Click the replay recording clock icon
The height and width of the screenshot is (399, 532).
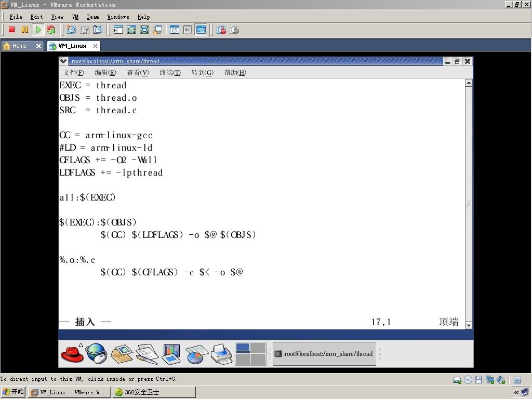234,30
